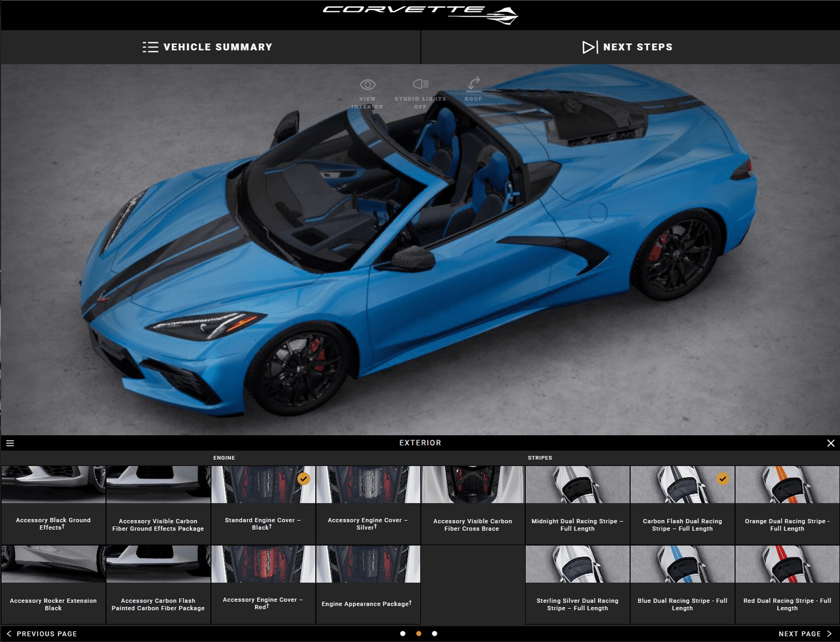Viewport: 840px width, 642px height.
Task: Uncheck Carbon Flash Dual Racing Stripe checkmark
Action: (x=723, y=478)
